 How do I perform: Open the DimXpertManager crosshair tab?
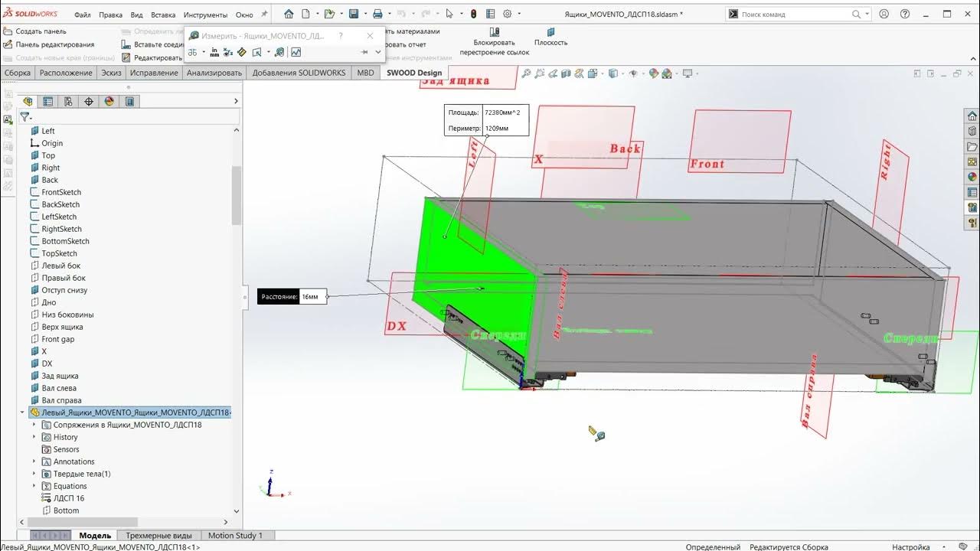(x=89, y=101)
